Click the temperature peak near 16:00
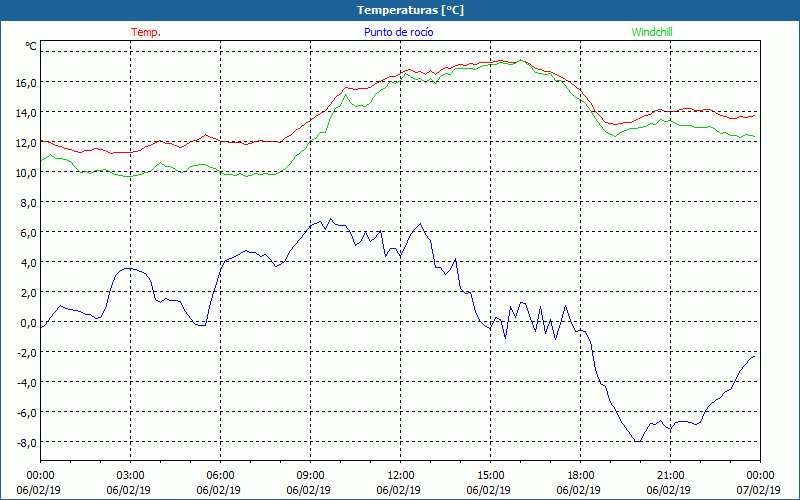 click(521, 60)
